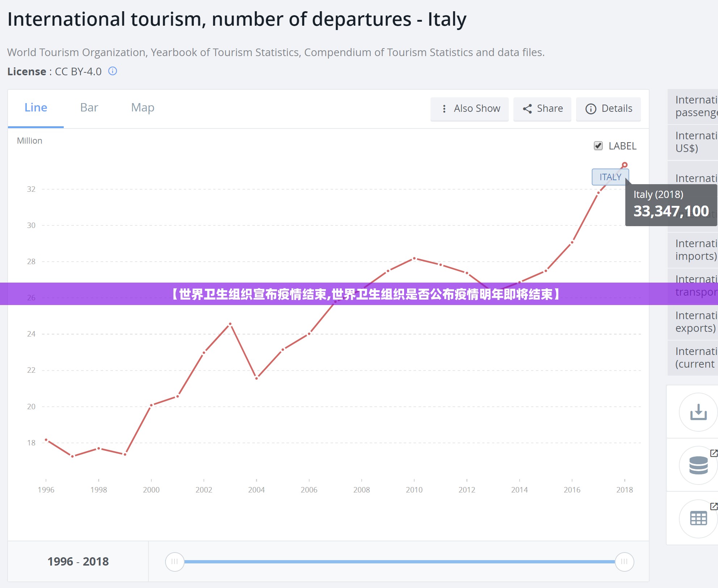Click the Share icon button
718x588 pixels.
point(542,109)
